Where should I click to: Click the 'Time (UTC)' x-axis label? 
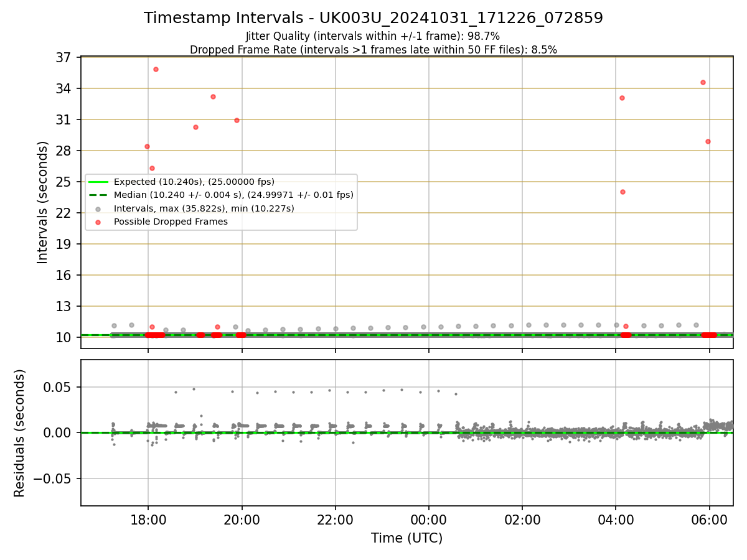[407, 538]
